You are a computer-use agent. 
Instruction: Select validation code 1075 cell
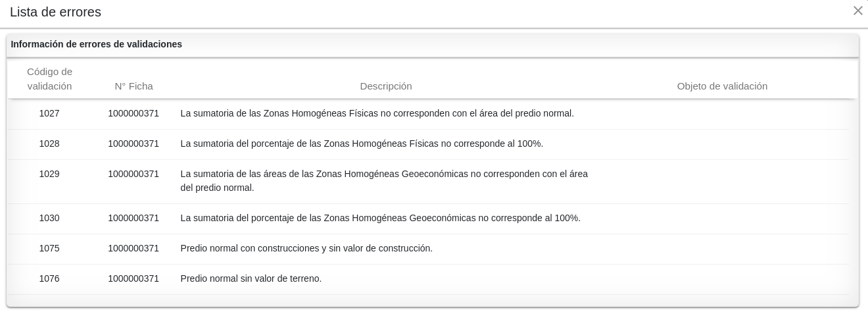coord(49,248)
